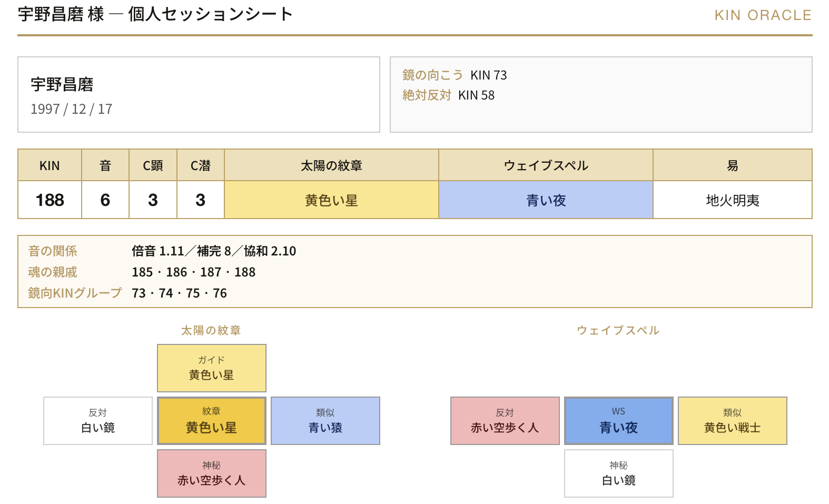Select the KIN value 188 cell
Viewport: 829px width, 504px height.
[50, 200]
